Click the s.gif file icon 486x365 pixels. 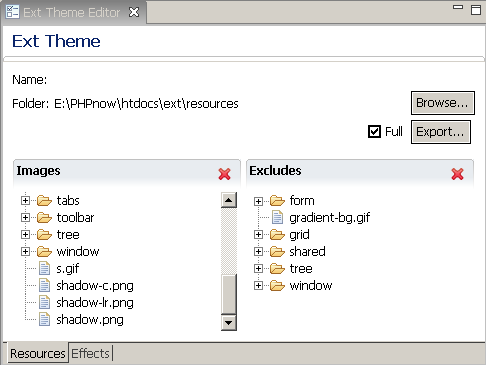tap(45, 268)
